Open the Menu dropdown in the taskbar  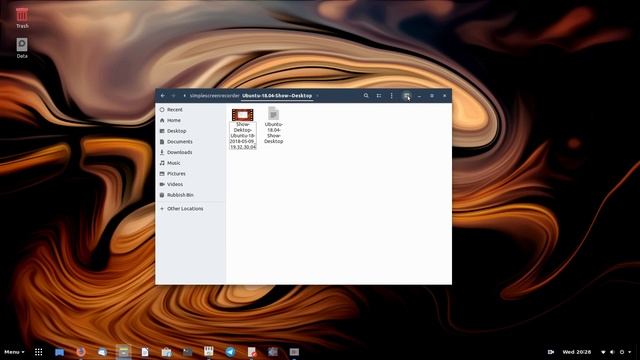(14, 352)
